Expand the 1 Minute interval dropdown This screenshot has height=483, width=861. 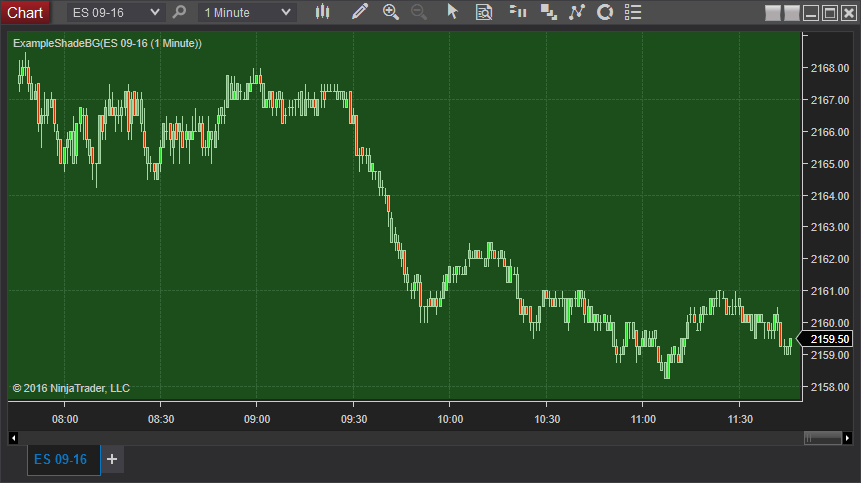[x=247, y=13]
